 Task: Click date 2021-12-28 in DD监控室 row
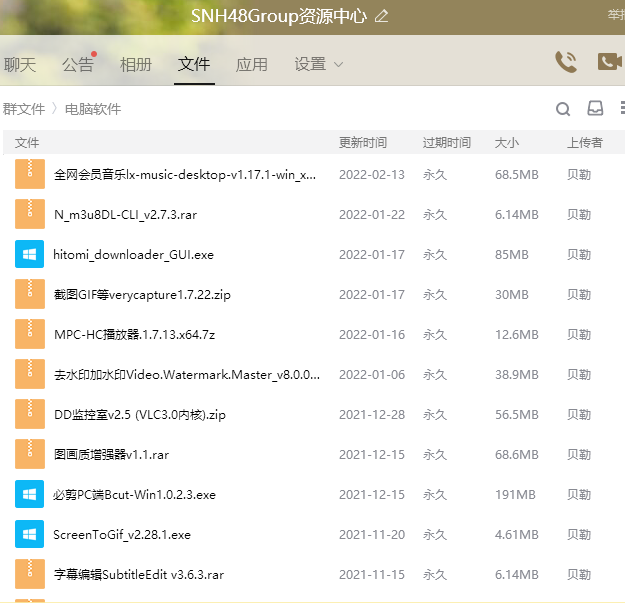(x=372, y=414)
